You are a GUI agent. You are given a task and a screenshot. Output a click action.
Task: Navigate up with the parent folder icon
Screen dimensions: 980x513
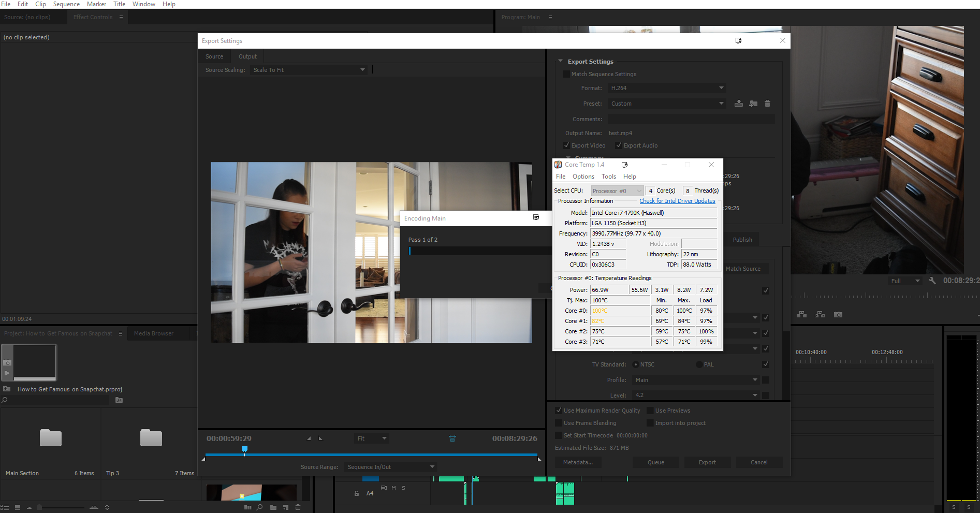coord(7,389)
